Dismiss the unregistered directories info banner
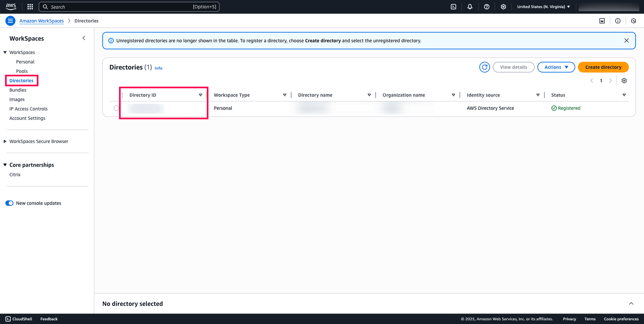The image size is (644, 324). coord(627,41)
